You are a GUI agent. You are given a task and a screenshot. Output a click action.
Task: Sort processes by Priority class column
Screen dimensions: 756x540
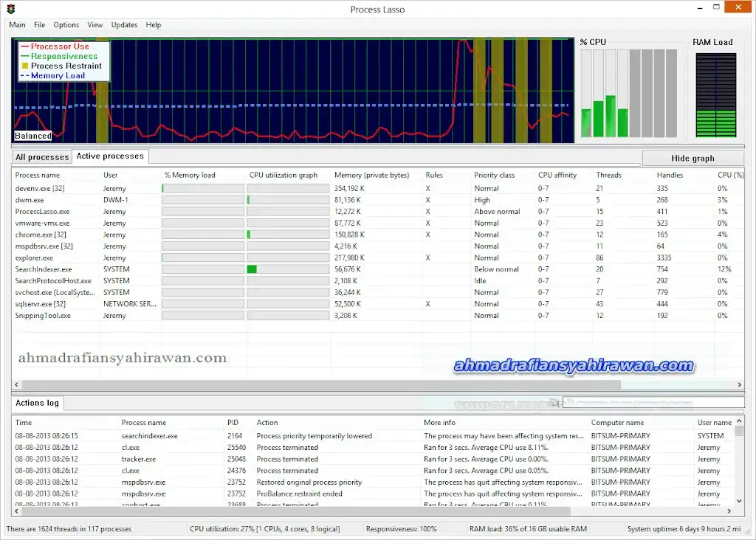tap(495, 176)
